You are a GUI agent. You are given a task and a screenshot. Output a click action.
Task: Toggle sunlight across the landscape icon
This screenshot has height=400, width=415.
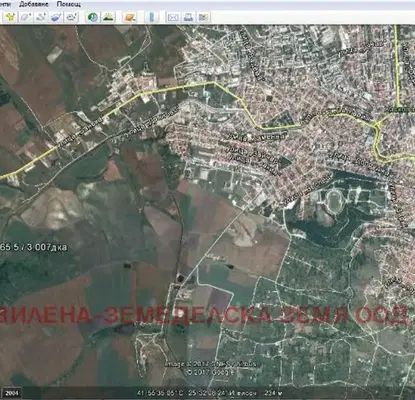click(x=108, y=17)
